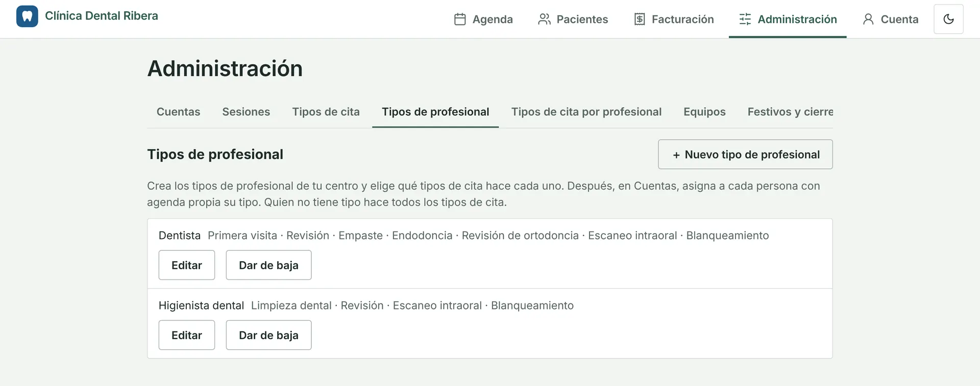Select Administración in the top navigation
The height and width of the screenshot is (386, 980).
tap(788, 19)
